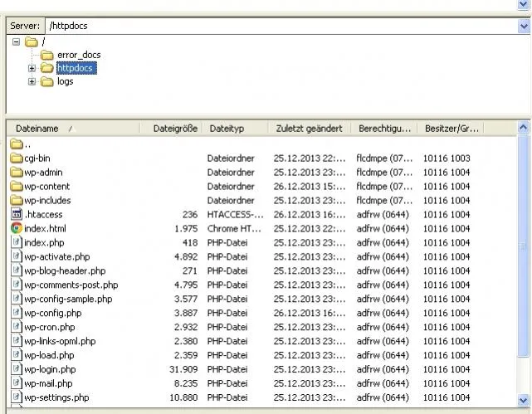Viewport: 532px width, 414px height.
Task: Click the index.php file icon
Action: pos(17,242)
